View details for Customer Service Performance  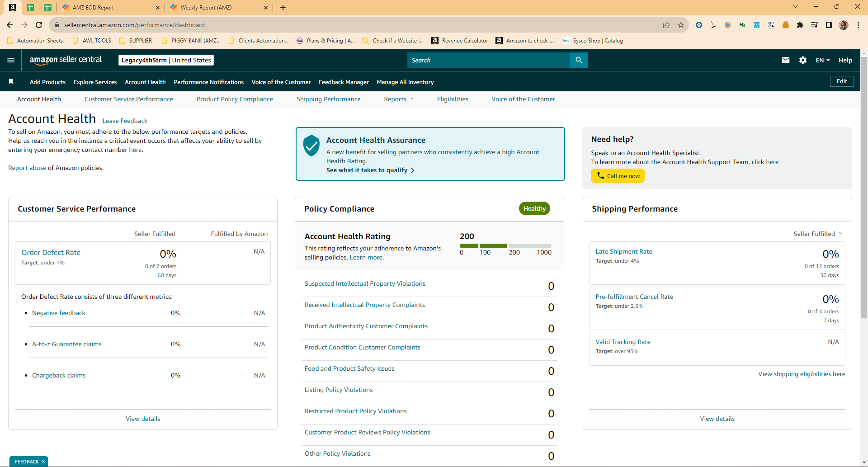tap(143, 419)
